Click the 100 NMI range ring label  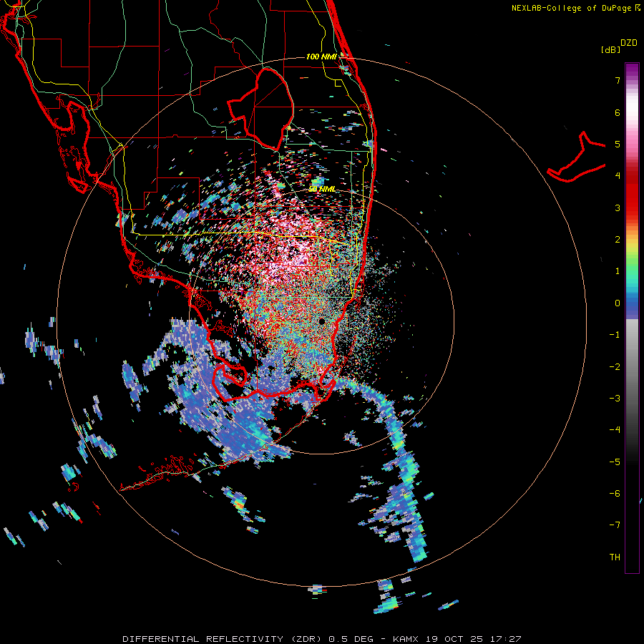321,57
